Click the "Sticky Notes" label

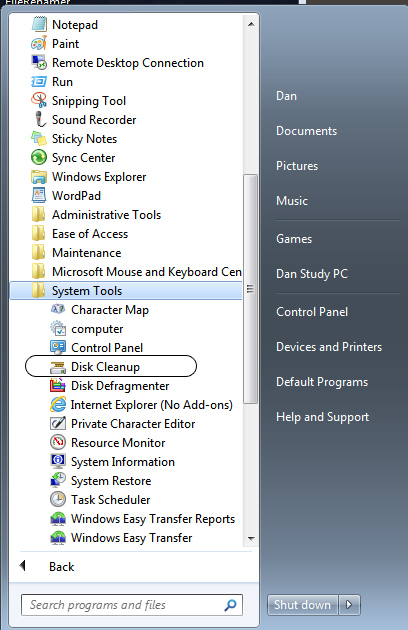click(x=84, y=139)
